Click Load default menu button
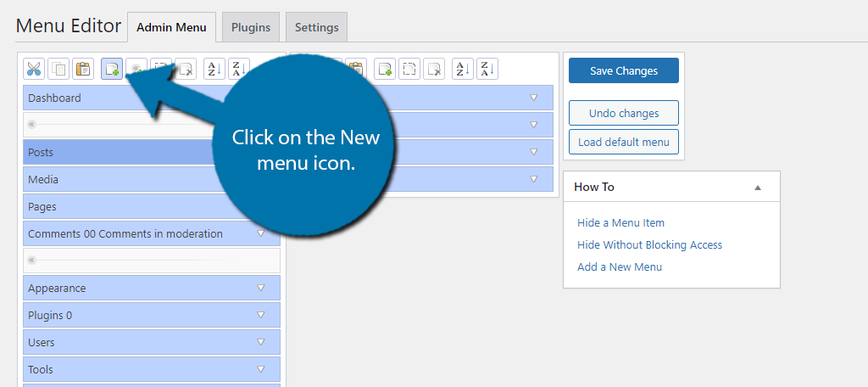The image size is (868, 387). [624, 142]
